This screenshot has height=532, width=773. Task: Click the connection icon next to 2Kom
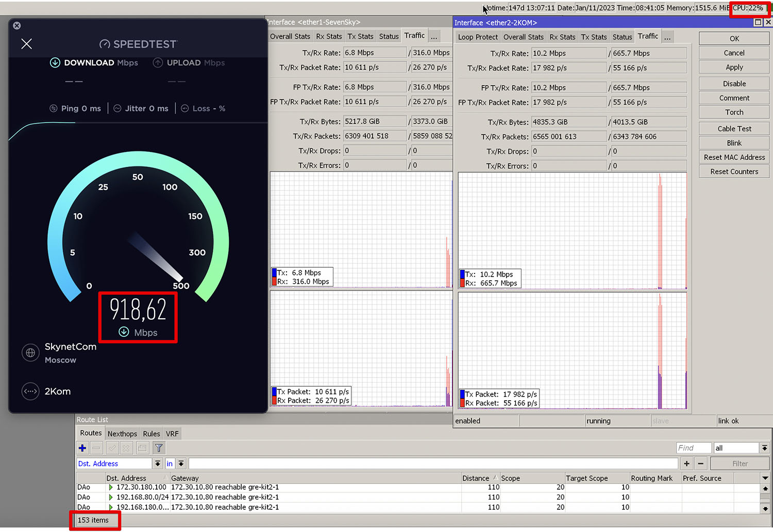click(x=30, y=391)
